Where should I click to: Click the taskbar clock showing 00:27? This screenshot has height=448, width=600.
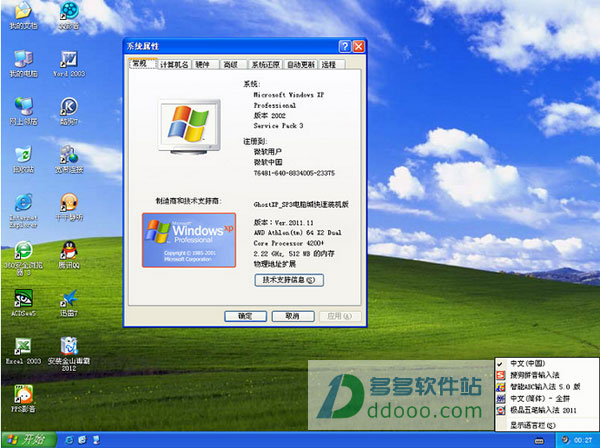pyautogui.click(x=583, y=440)
